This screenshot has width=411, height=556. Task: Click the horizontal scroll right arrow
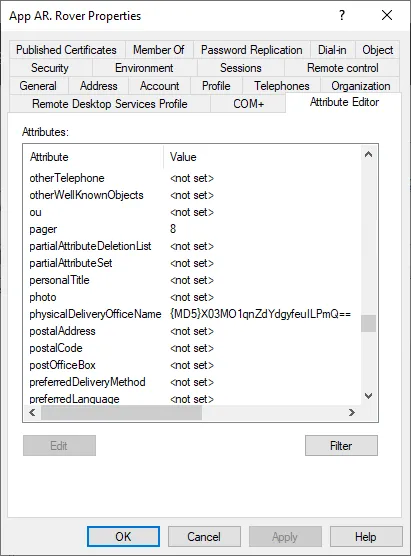(351, 412)
